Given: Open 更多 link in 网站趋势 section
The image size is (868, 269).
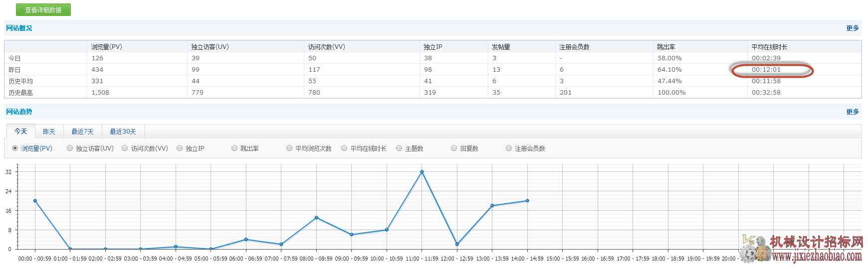Looking at the screenshot, I should point(853,112).
